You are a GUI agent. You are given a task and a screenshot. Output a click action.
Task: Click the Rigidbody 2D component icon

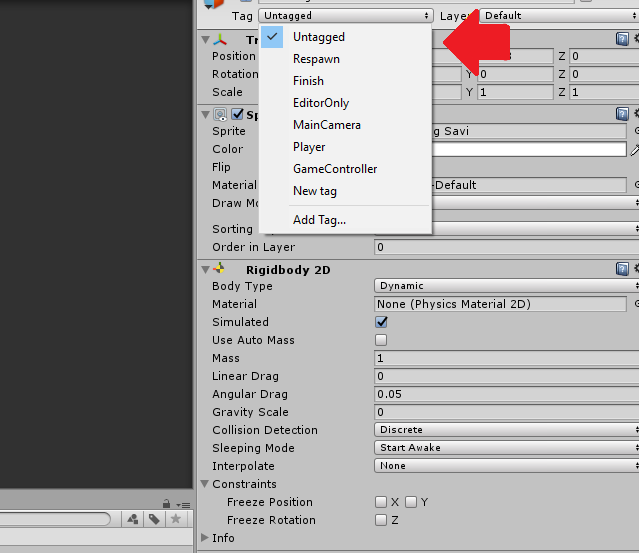(219, 269)
